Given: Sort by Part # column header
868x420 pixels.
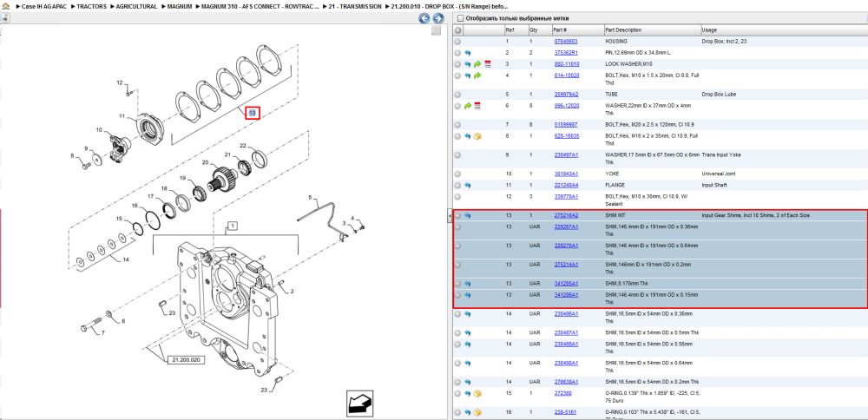Looking at the screenshot, I should [560, 30].
